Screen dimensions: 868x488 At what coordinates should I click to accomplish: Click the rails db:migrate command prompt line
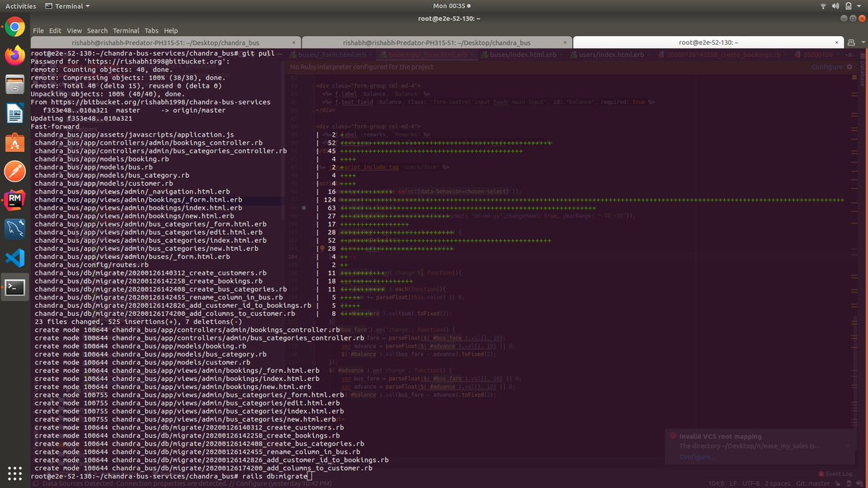171,476
